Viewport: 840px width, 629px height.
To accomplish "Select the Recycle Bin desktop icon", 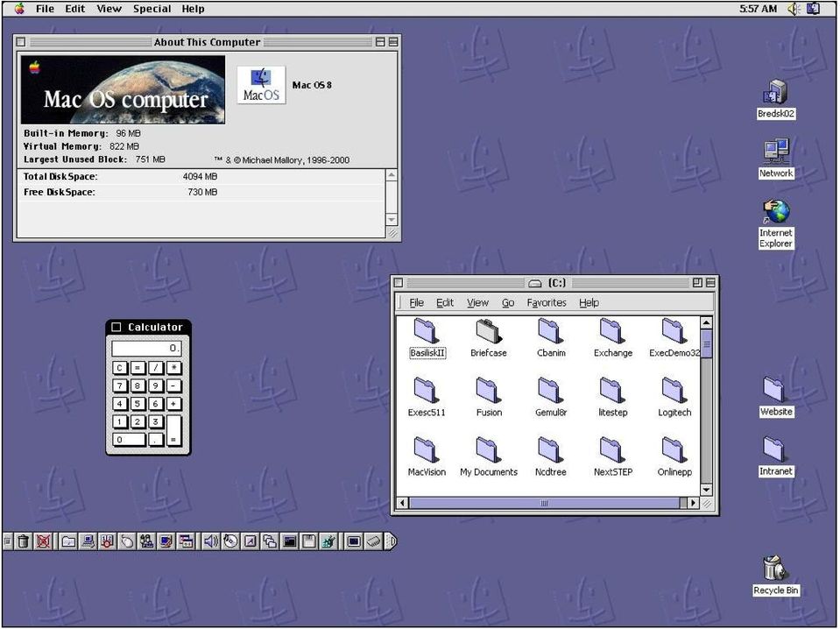I will coord(775,575).
